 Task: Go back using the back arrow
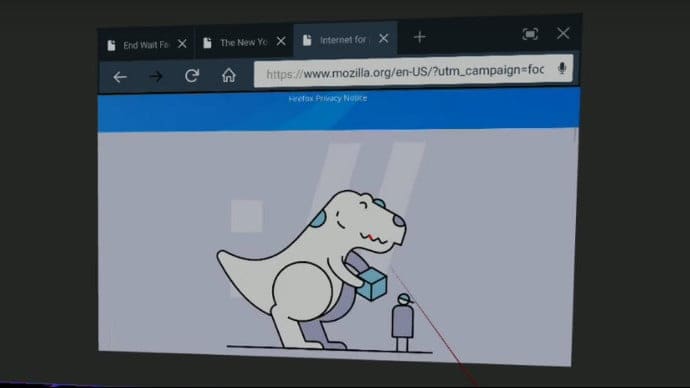[x=120, y=77]
